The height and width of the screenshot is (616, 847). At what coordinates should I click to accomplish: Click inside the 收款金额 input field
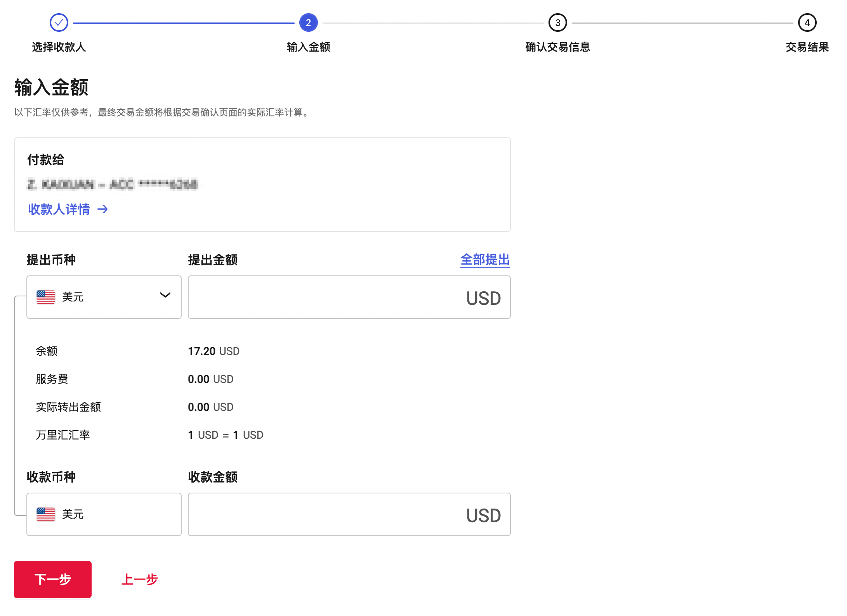coord(330,514)
